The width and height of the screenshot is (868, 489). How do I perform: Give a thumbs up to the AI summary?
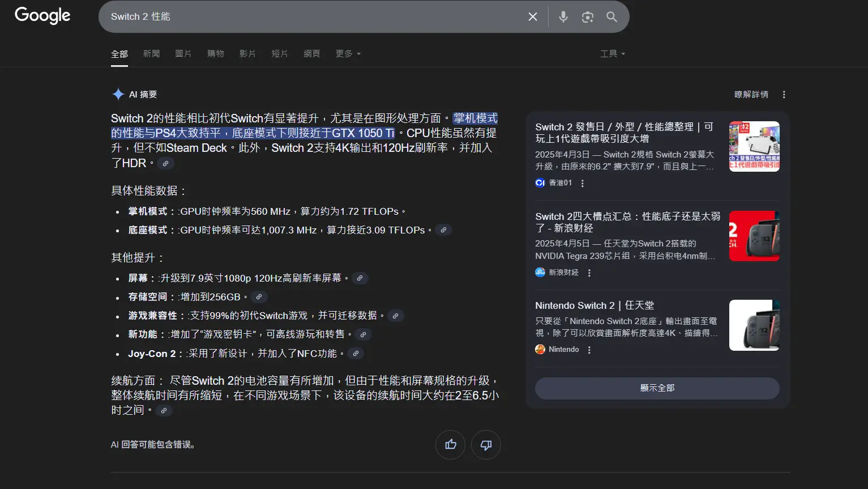tap(450, 445)
